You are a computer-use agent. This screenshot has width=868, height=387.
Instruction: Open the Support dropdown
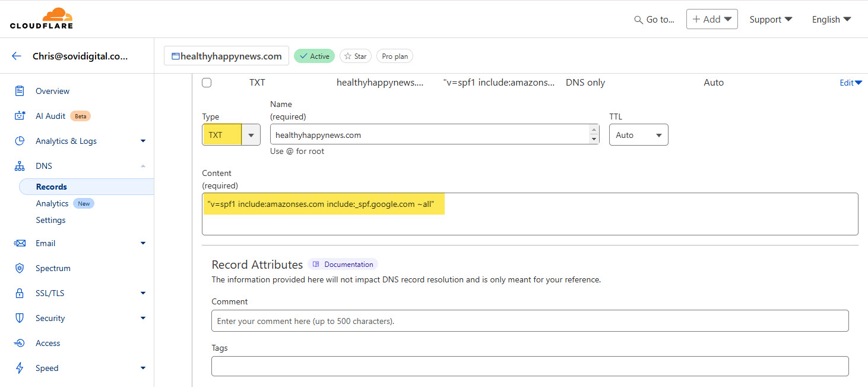[771, 19]
